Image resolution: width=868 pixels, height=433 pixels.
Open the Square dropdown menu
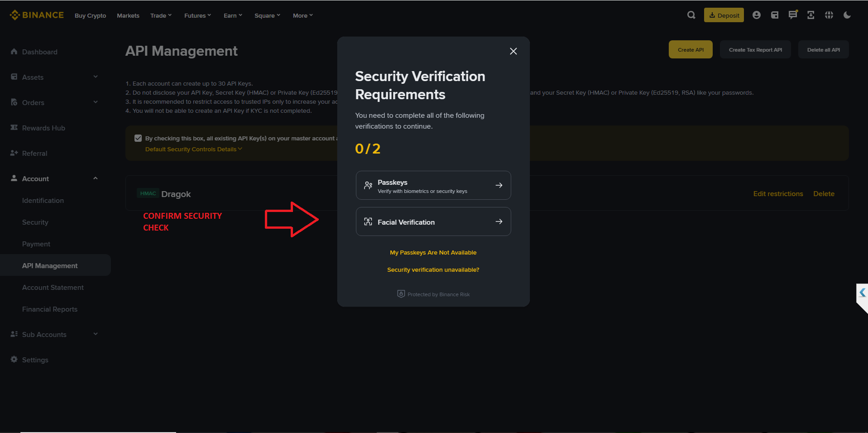(267, 15)
